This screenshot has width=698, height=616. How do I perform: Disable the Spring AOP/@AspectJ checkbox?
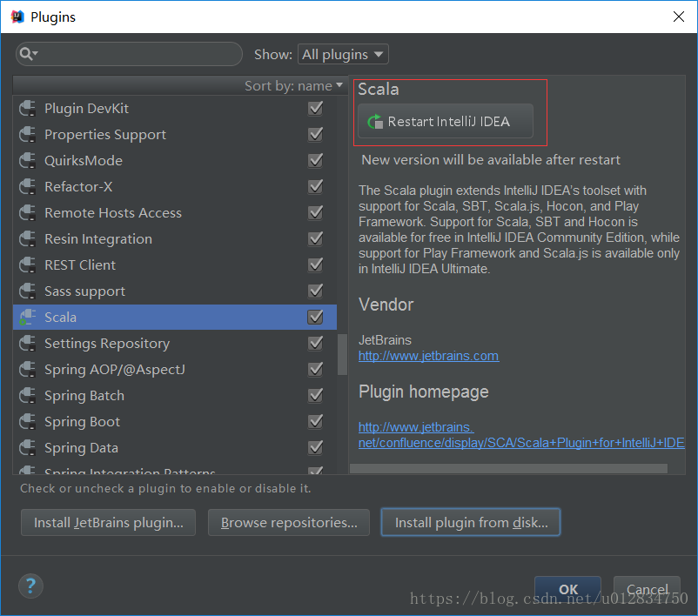(x=315, y=370)
